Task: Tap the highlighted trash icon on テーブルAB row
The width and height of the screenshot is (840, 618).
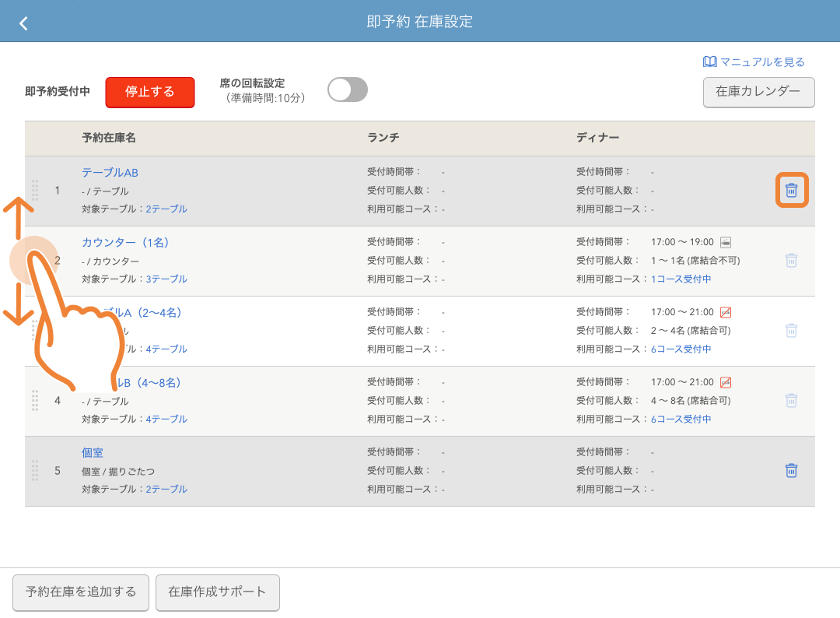Action: [791, 189]
